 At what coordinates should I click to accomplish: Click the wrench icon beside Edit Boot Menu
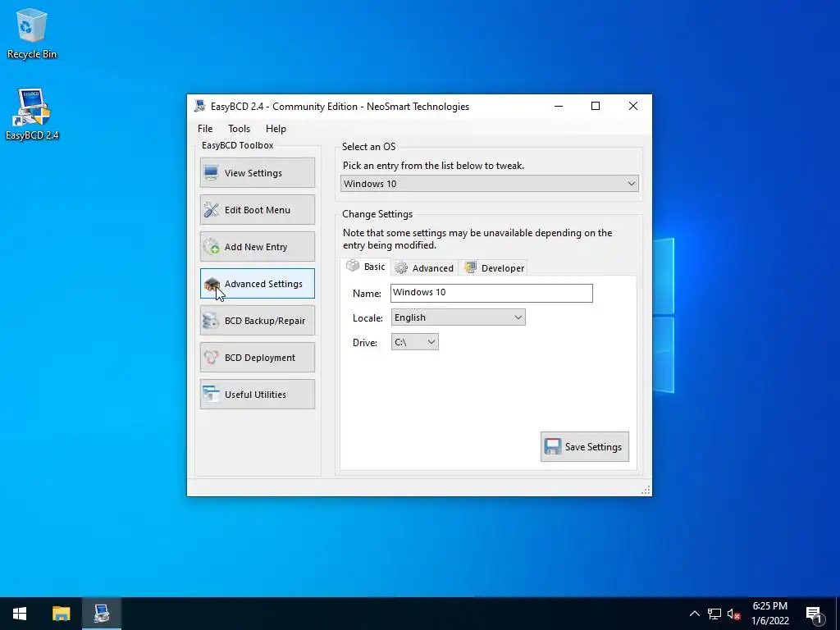[x=212, y=209]
